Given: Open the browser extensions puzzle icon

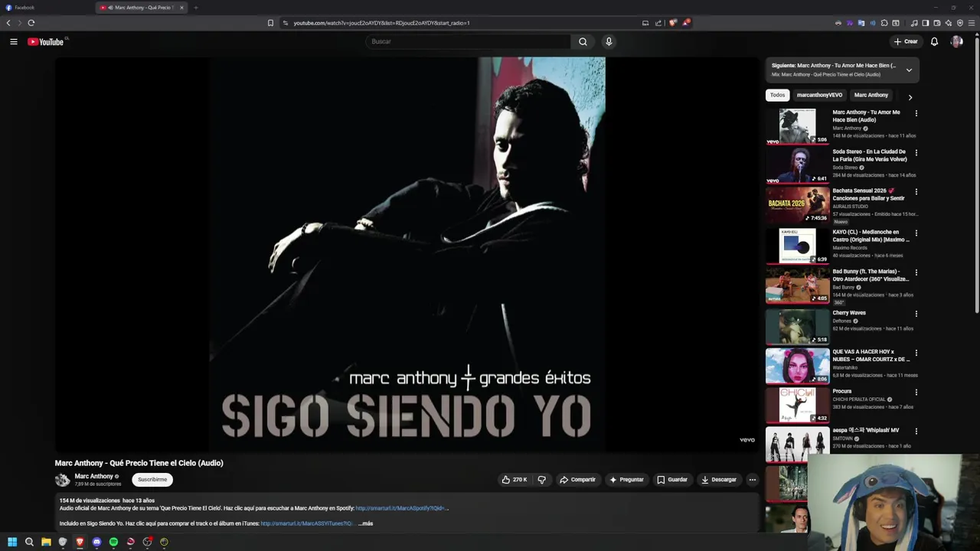Looking at the screenshot, I should (884, 23).
